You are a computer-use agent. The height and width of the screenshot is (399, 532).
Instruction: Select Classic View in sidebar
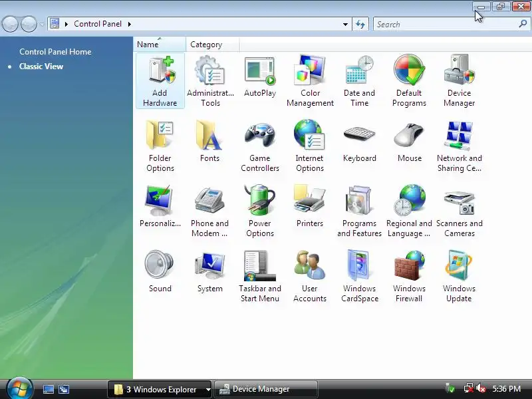pos(41,66)
